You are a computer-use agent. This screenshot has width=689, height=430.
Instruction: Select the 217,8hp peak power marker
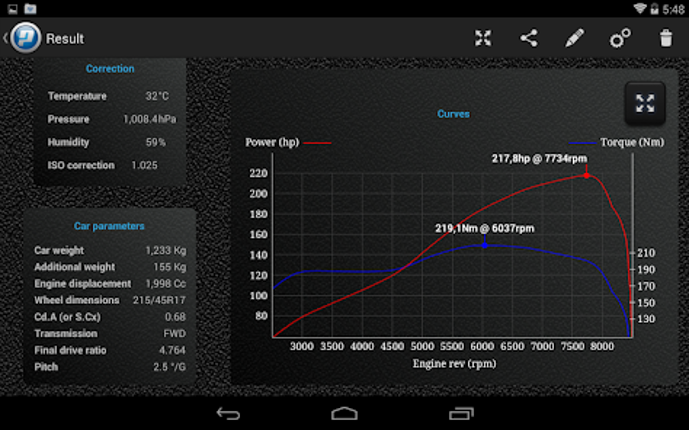click(x=587, y=175)
